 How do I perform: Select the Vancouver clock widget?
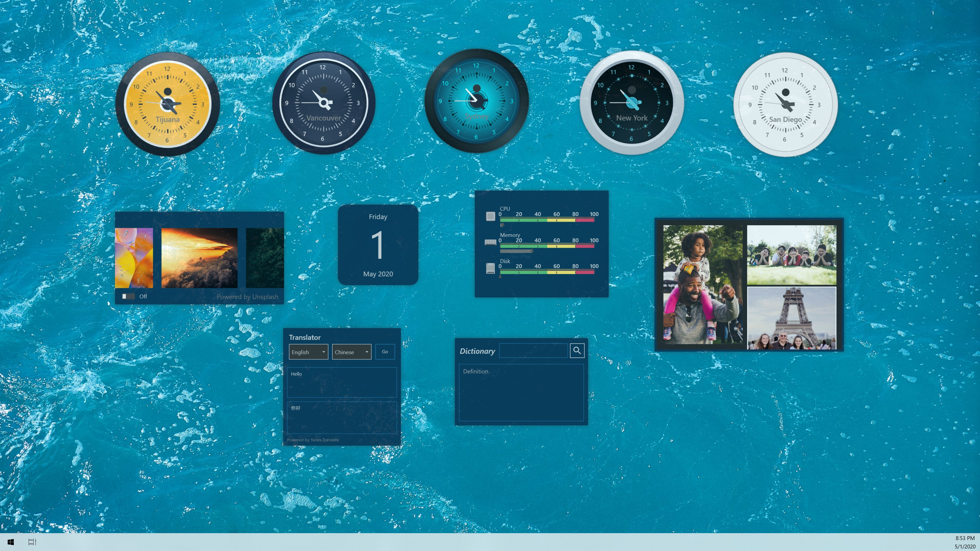pyautogui.click(x=323, y=103)
